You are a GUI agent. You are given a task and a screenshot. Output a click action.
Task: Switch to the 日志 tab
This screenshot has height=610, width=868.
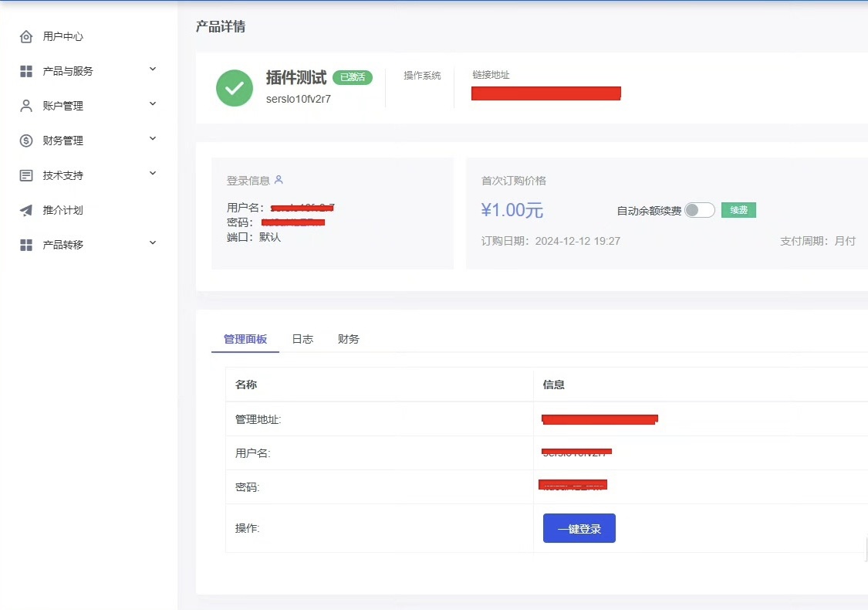(302, 338)
